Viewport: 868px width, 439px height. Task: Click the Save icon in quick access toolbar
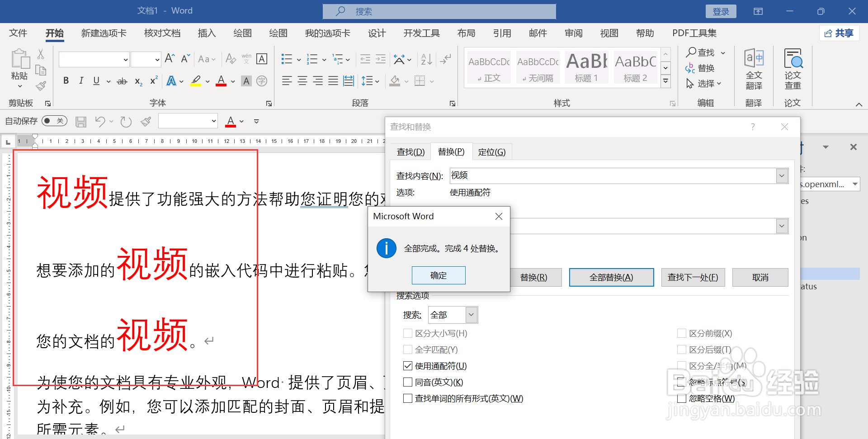(x=81, y=122)
